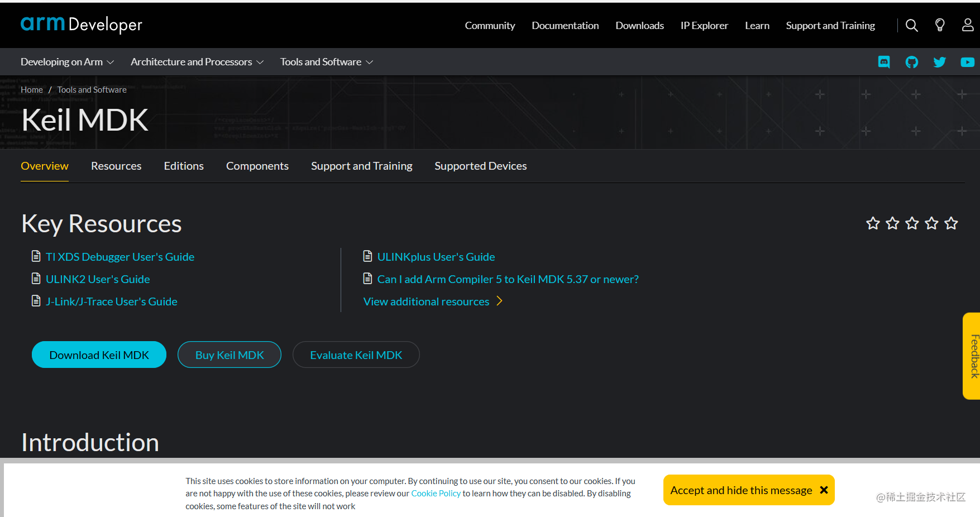980x517 pixels.
Task: Click document icon beside J-Link/J-Trace guide
Action: pyautogui.click(x=36, y=301)
